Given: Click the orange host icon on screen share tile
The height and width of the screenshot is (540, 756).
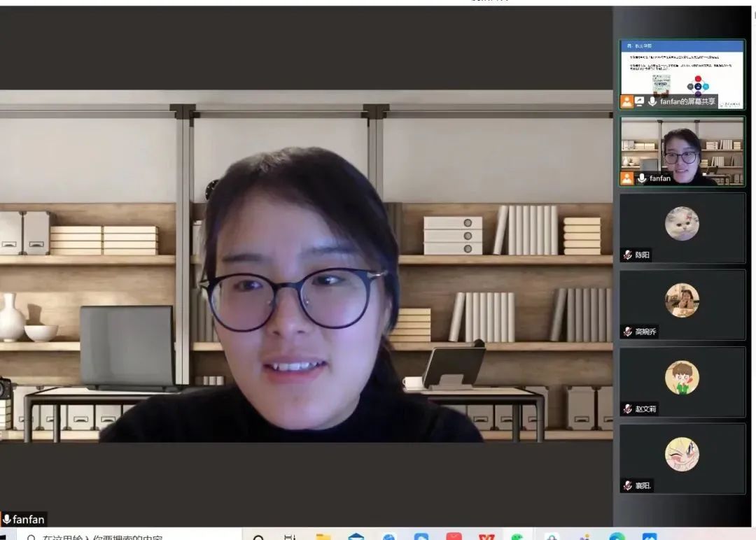Looking at the screenshot, I should coord(626,101).
